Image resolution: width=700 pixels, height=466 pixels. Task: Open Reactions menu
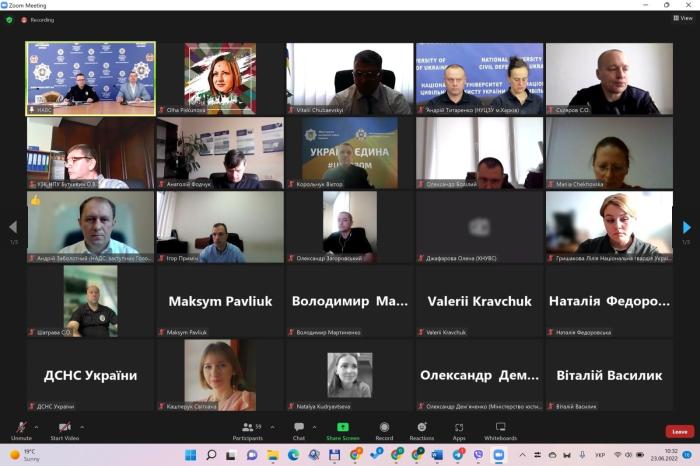422,428
